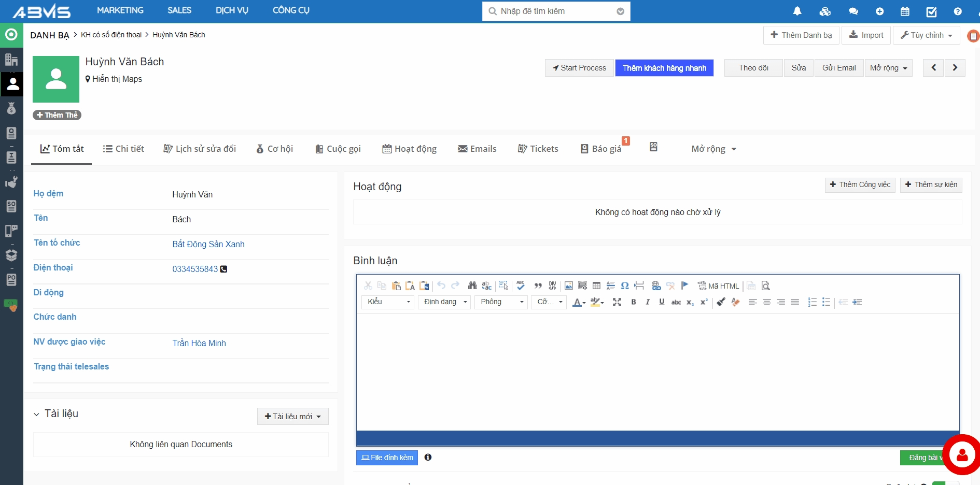Toggle bold formatting in comment editor
The image size is (980, 485).
click(634, 302)
